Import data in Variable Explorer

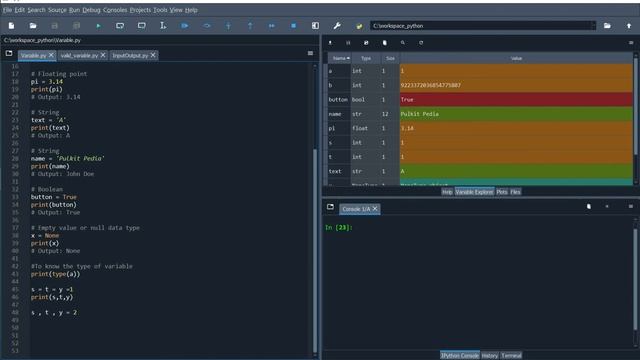[x=330, y=42]
